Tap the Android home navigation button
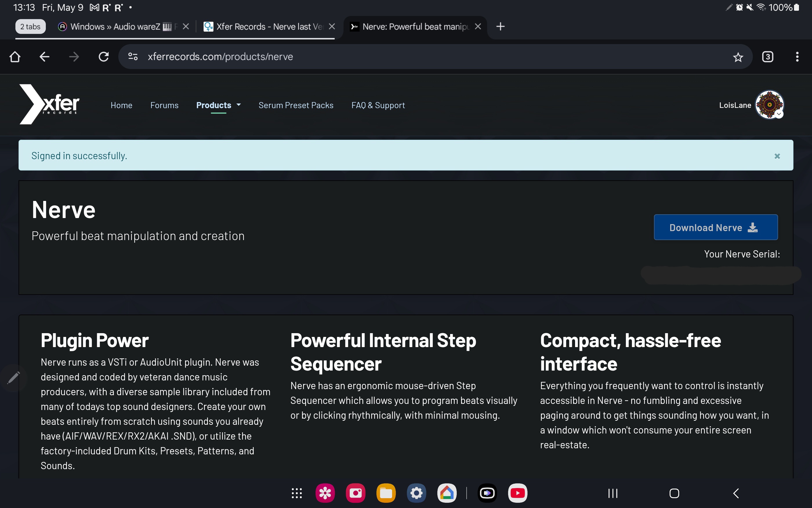812x508 pixels. coord(674,493)
